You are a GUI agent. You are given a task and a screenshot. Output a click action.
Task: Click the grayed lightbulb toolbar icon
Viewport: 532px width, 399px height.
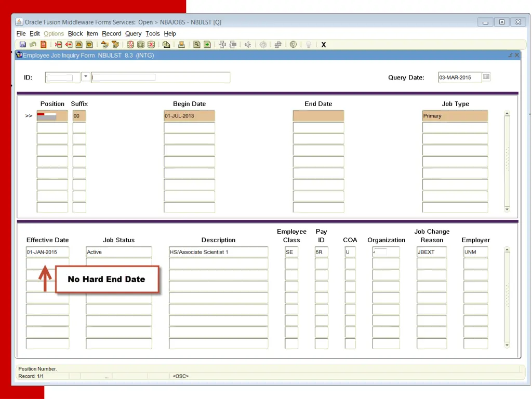(x=309, y=45)
